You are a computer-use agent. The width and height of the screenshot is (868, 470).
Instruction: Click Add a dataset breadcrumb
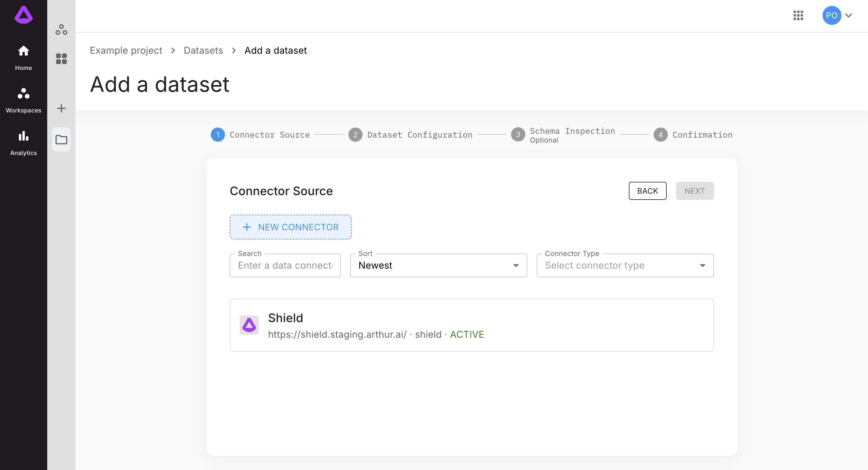[x=275, y=50]
